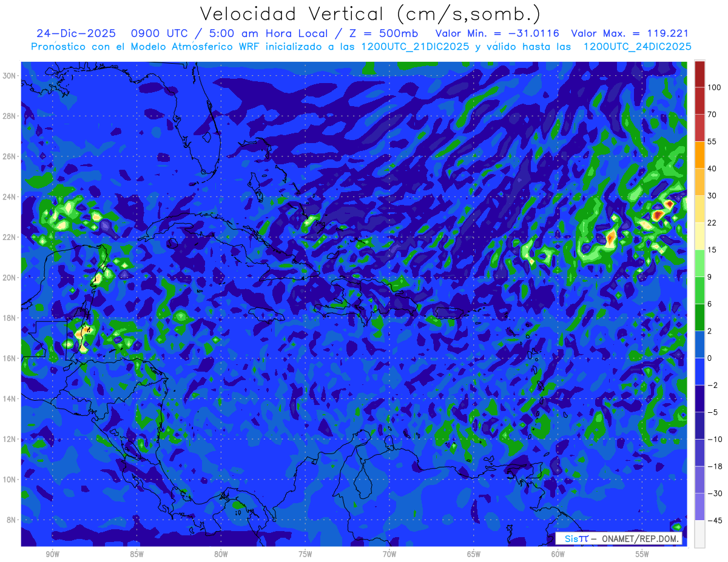Click the '90W' longitude label
728x562 pixels.
click(x=52, y=554)
